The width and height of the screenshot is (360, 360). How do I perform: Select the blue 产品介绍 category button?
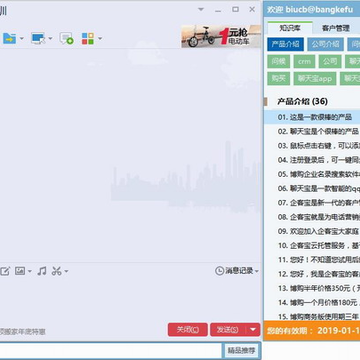pyautogui.click(x=285, y=44)
